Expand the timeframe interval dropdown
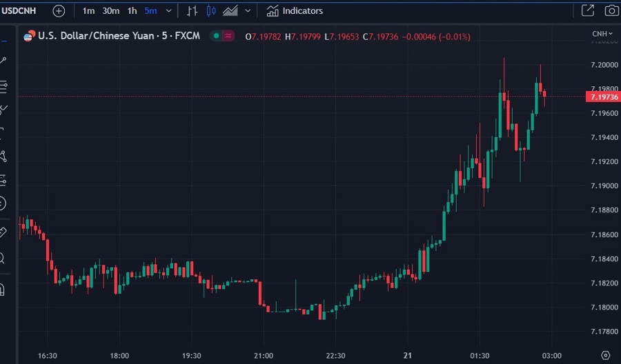Screen dimensions: 621x364 click(169, 10)
